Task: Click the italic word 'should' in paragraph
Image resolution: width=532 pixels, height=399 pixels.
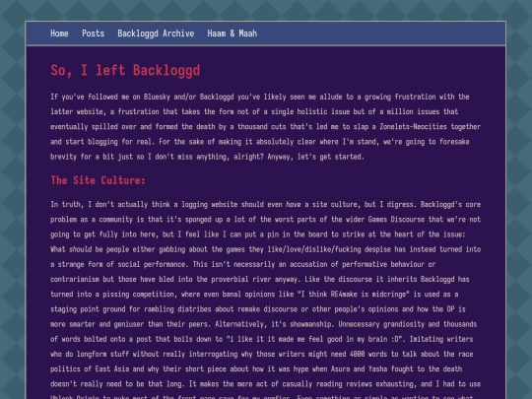Action: point(81,249)
